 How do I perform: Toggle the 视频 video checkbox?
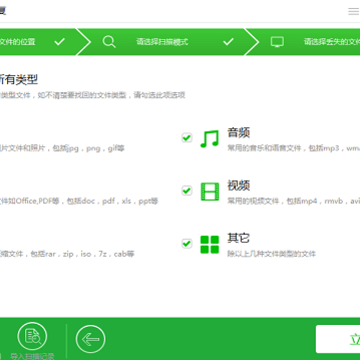pos(187,191)
